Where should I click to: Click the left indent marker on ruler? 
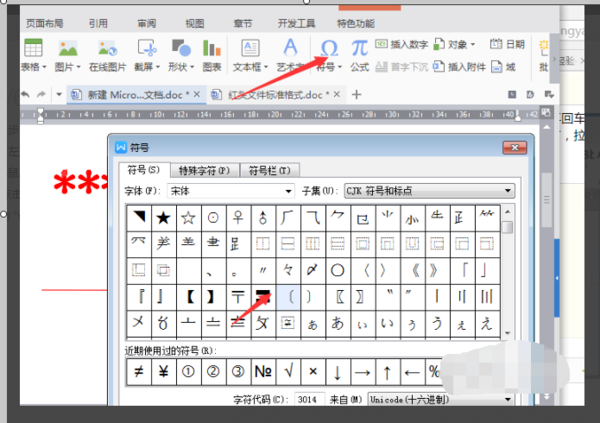40,116
